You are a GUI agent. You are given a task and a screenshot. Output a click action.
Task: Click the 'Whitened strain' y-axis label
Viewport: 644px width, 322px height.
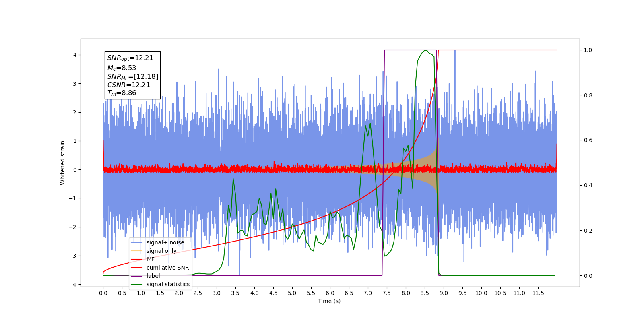coord(63,163)
